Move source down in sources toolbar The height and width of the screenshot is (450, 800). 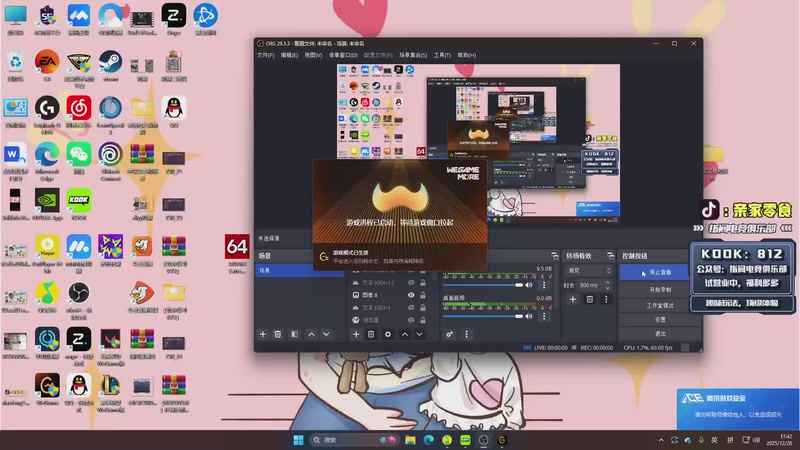tap(419, 334)
